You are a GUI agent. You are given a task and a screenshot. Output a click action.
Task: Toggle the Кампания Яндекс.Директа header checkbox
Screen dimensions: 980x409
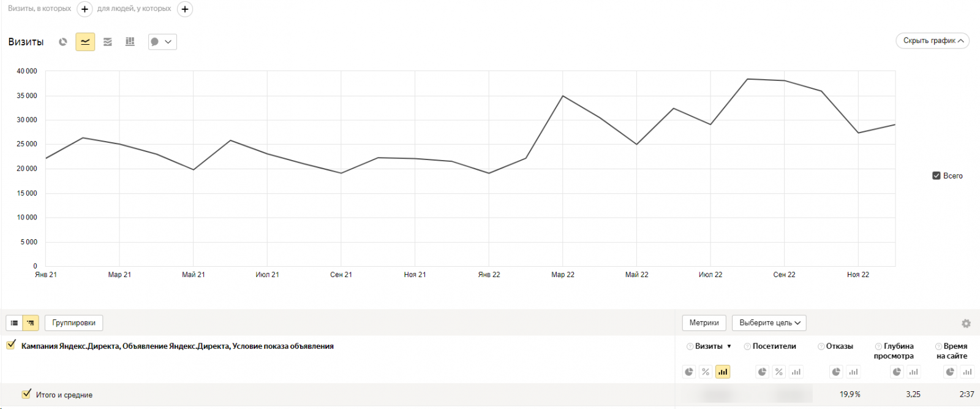pos(11,345)
